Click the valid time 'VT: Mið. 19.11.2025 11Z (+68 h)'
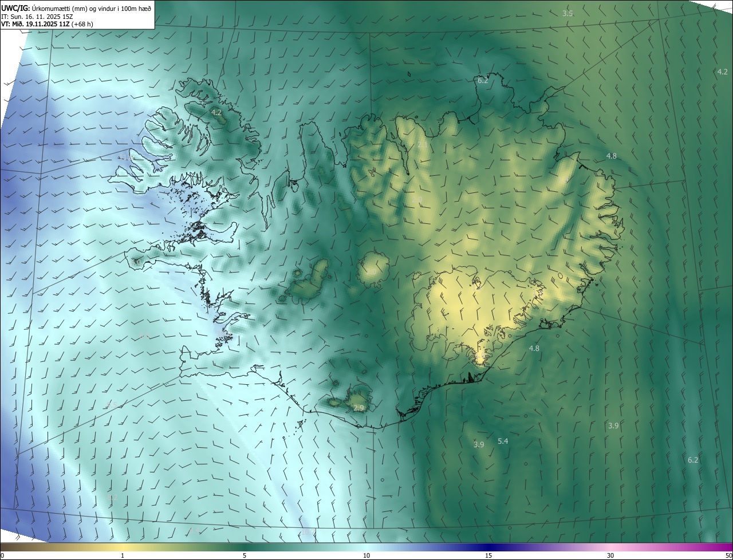733x560 pixels. tap(47, 24)
